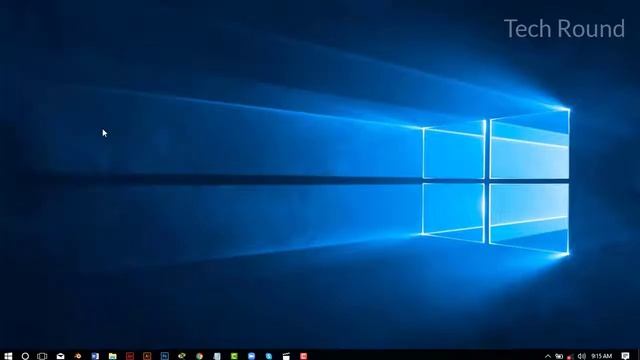
Task: Launch Adobe Photoshop from the taskbar
Action: click(164, 356)
